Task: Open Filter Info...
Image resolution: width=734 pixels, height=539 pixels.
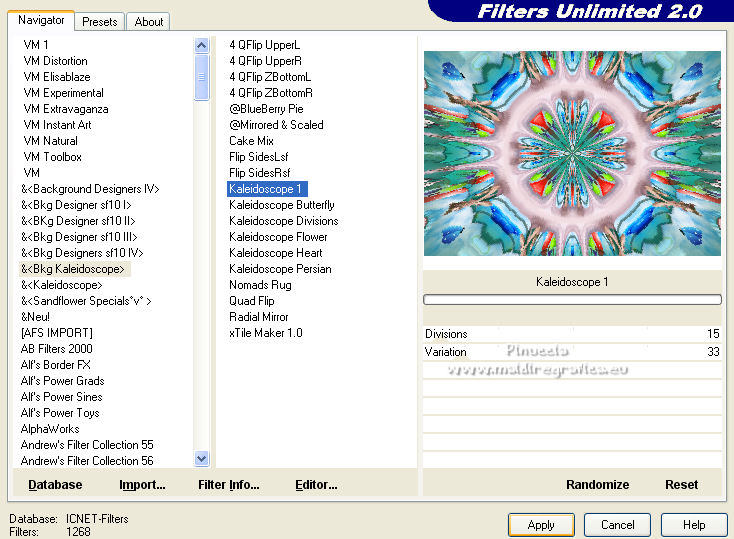Action: tap(228, 485)
